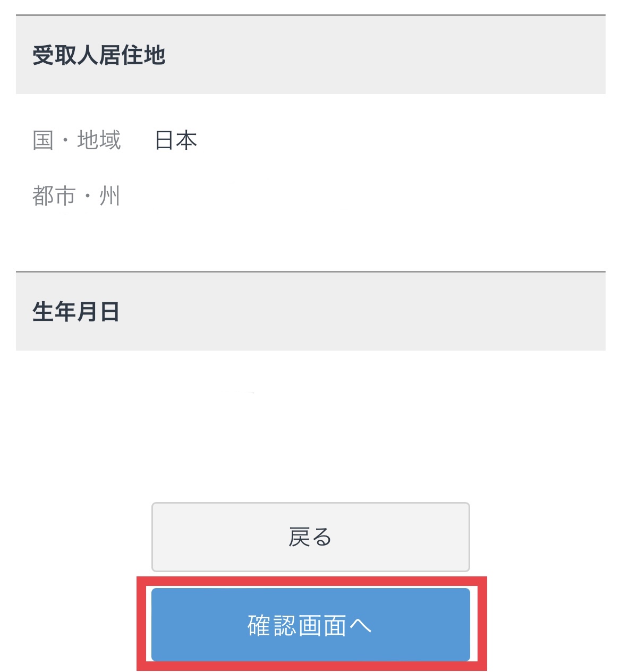
Task: Go back with the 戻る button
Action: click(x=311, y=537)
